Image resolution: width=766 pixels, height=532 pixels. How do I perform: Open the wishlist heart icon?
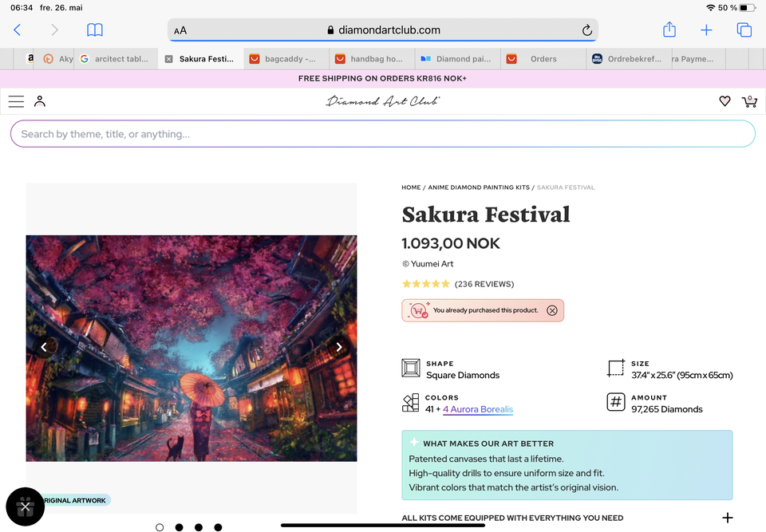click(725, 101)
